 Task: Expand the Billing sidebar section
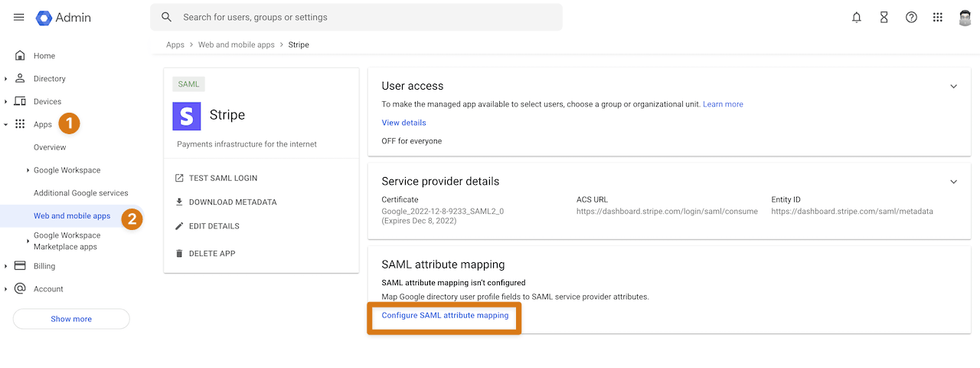click(6, 267)
